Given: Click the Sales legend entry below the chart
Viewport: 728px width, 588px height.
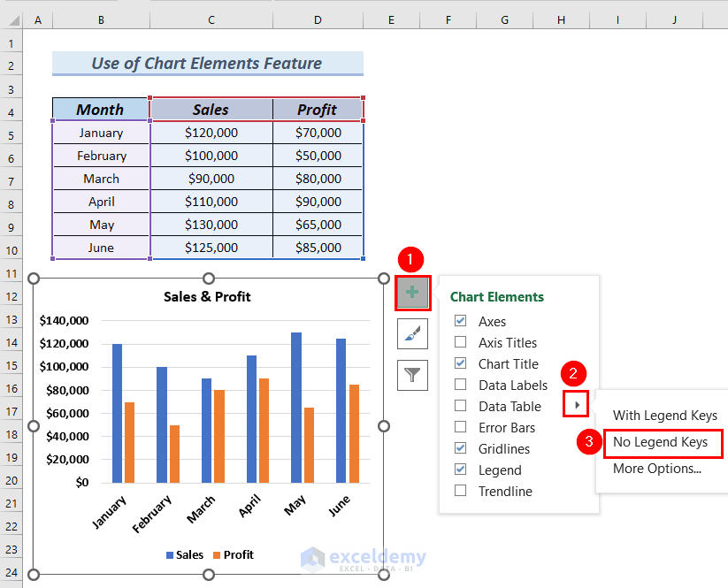Looking at the screenshot, I should pos(184,554).
